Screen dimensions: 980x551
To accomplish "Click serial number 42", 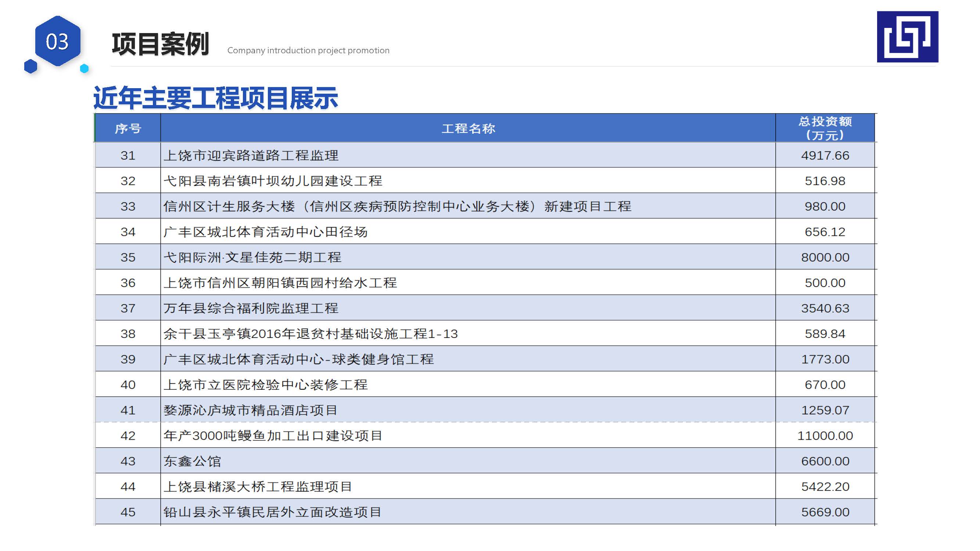I will 128,435.
